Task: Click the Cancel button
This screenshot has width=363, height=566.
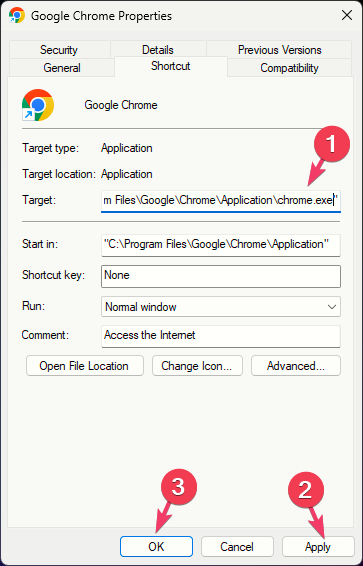Action: (237, 546)
